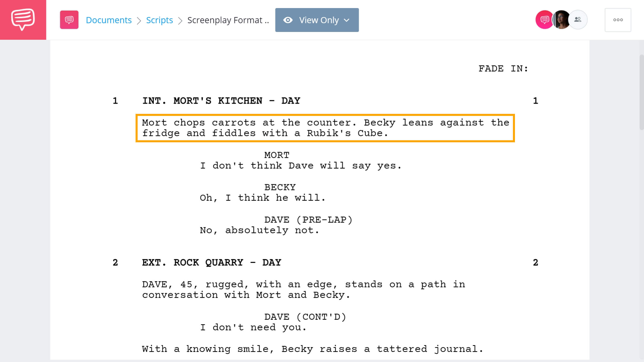Click the messaging/chat app icon
This screenshot has height=362, width=644.
[x=23, y=19]
